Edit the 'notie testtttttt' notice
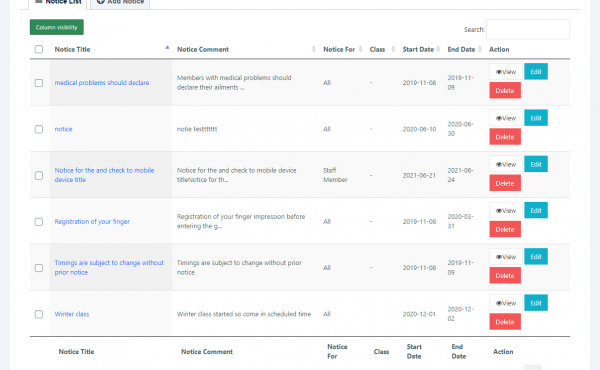Viewport: 600px width, 370px height. (536, 118)
